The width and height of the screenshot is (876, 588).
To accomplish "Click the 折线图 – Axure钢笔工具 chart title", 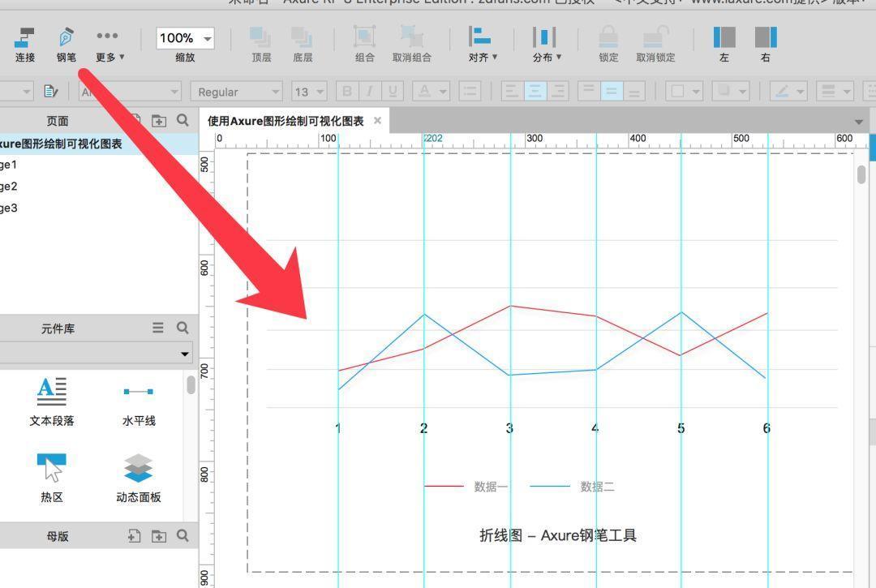I will (x=557, y=535).
